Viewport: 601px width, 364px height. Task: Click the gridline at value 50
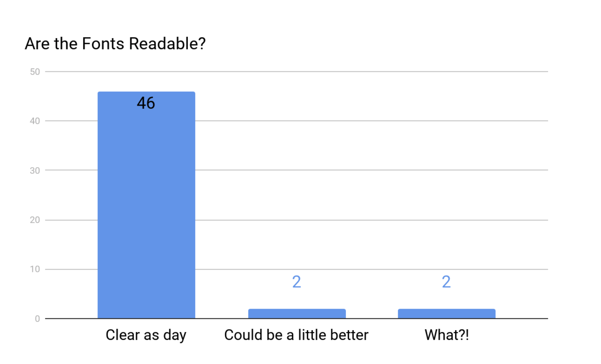(296, 71)
